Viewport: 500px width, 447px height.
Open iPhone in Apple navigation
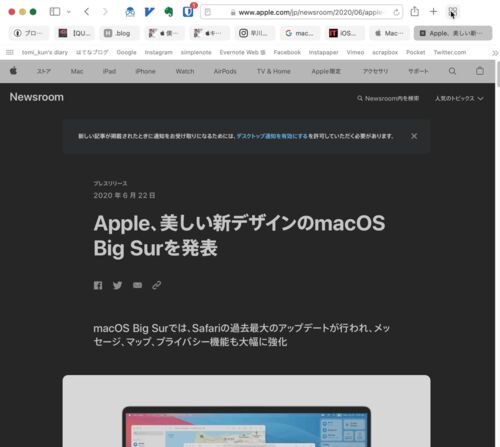tap(145, 71)
